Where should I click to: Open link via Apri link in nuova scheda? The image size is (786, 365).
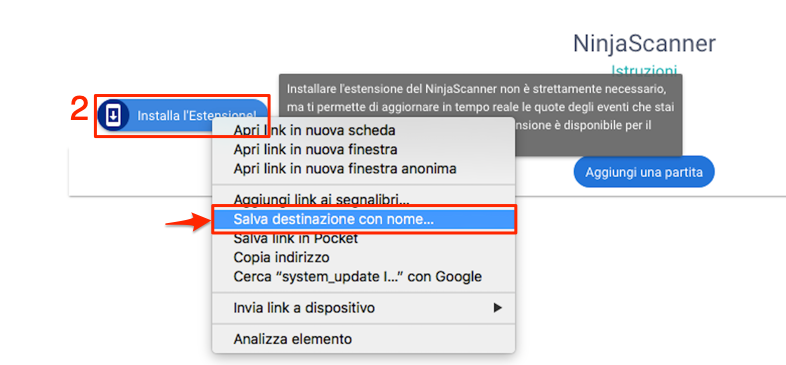coord(314,130)
